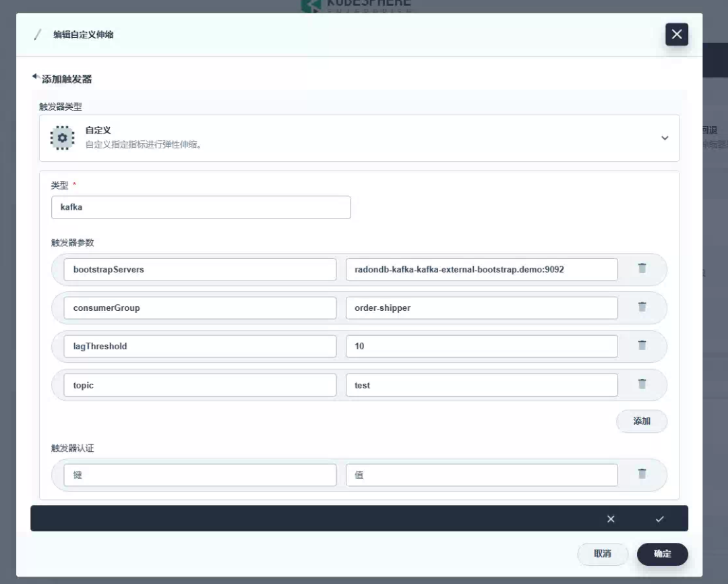
Task: Edit the bootstrapServers key field
Action: click(x=200, y=270)
